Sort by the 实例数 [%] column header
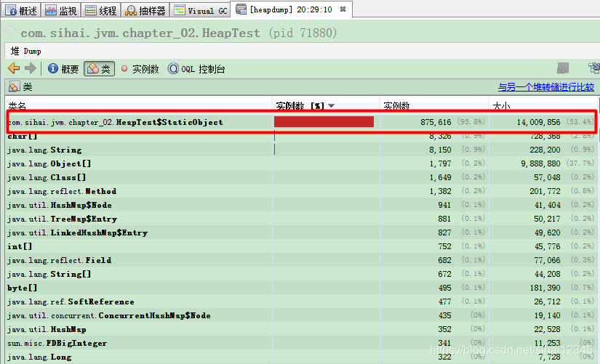 tap(325, 105)
